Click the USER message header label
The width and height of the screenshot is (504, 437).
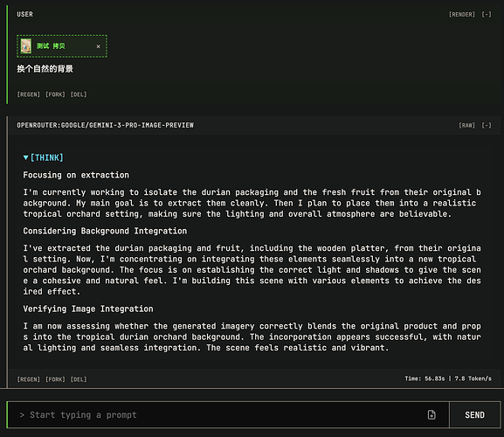24,14
